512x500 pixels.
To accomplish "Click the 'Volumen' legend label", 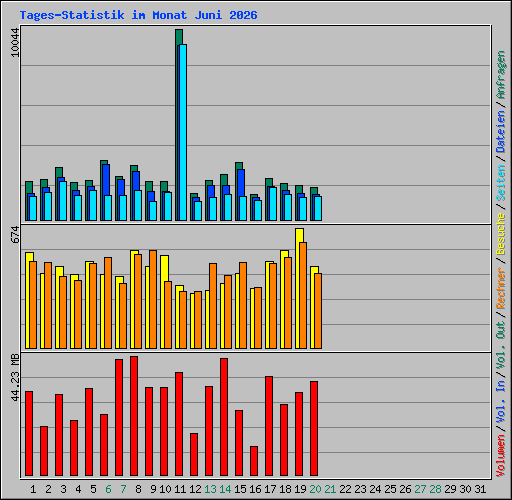I will click(501, 455).
